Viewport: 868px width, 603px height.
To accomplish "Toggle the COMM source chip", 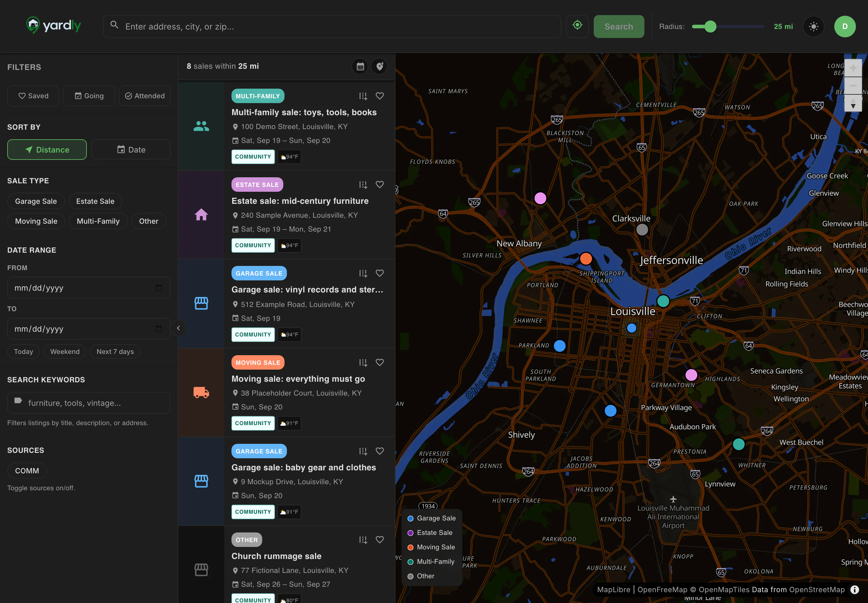I will click(27, 471).
